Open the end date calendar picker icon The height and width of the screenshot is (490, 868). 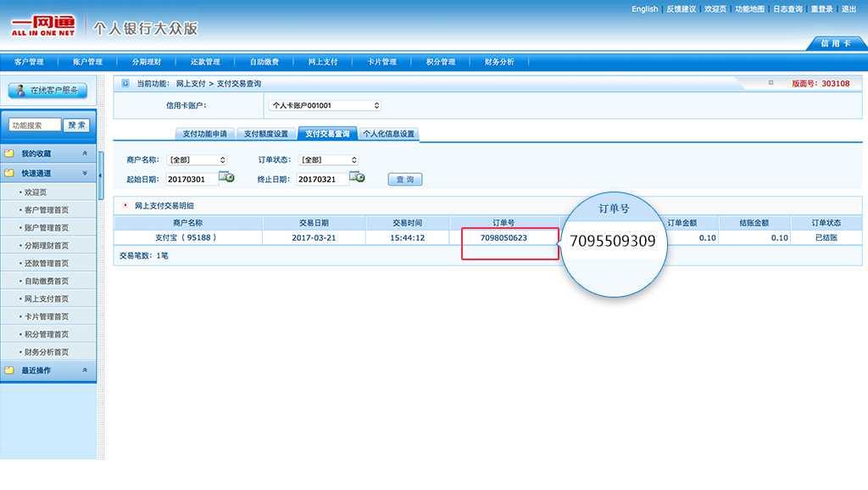coord(358,177)
